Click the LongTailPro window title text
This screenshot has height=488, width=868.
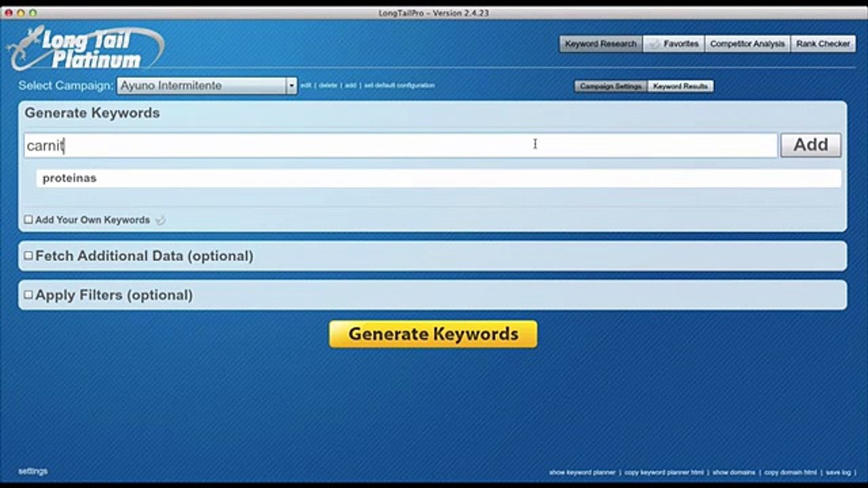pos(434,13)
